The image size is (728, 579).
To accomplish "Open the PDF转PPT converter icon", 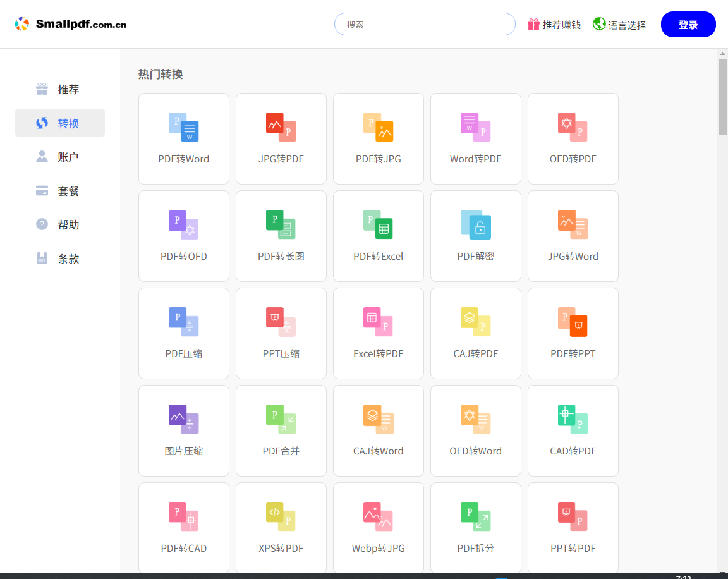I will pos(573,322).
